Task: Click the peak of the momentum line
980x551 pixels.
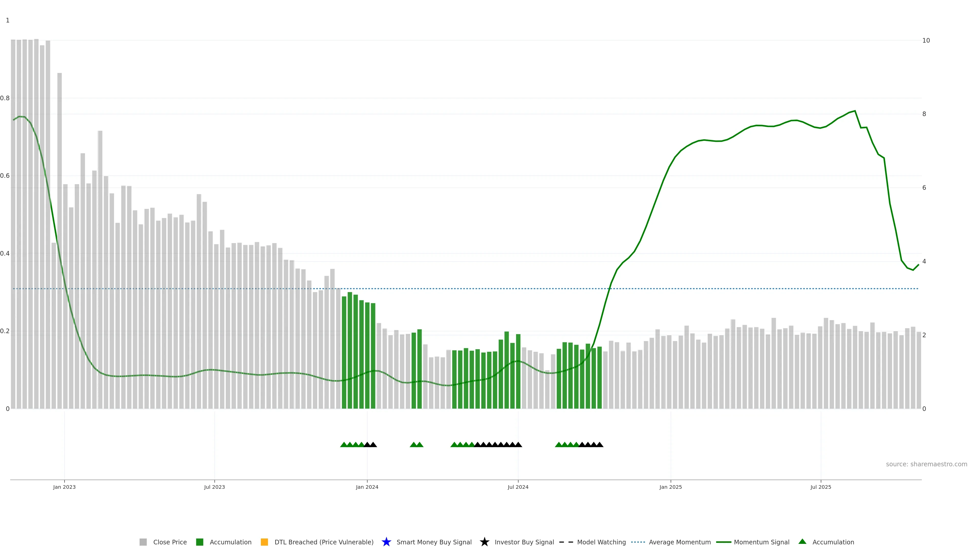Action: pyautogui.click(x=855, y=111)
